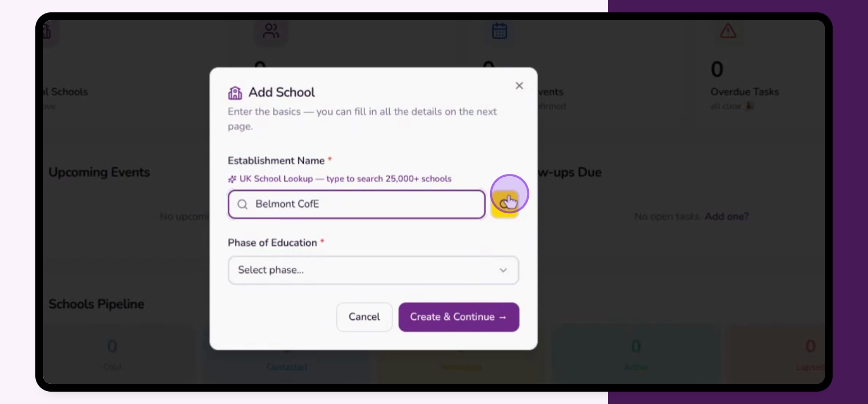
Task: Select the Cold pipeline stage card
Action: tap(119, 355)
